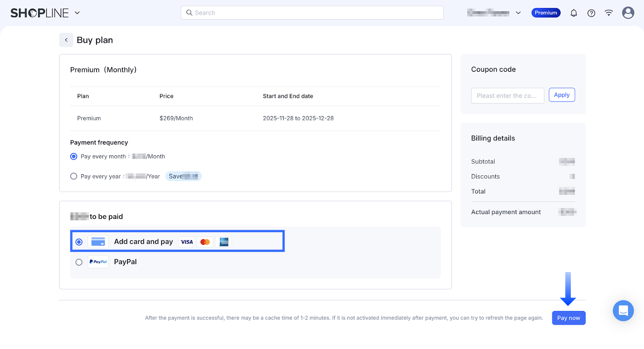Select Pay every year option
Viewport: 644px width, 349px height.
pyautogui.click(x=74, y=176)
